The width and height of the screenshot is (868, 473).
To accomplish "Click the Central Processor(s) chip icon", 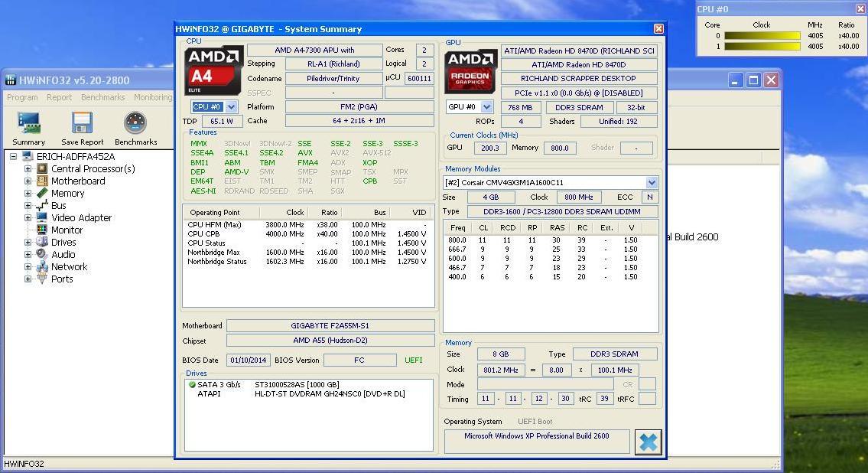I will pyautogui.click(x=42, y=168).
